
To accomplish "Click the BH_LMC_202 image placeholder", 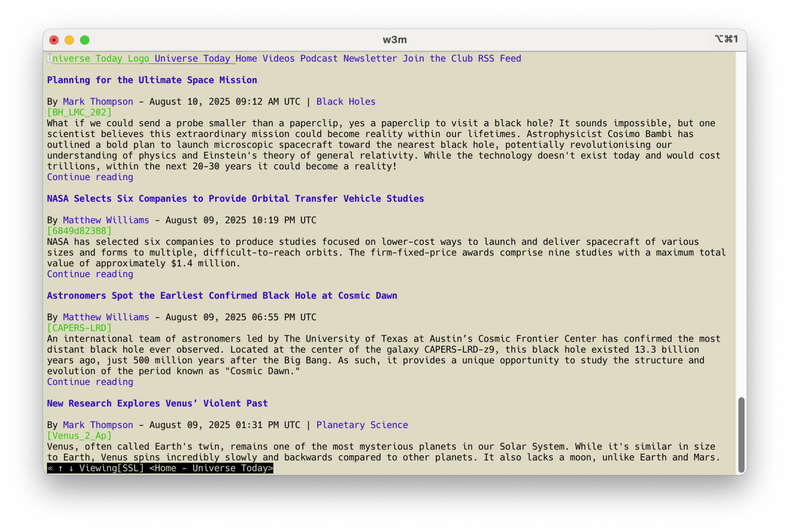I will click(x=79, y=113).
